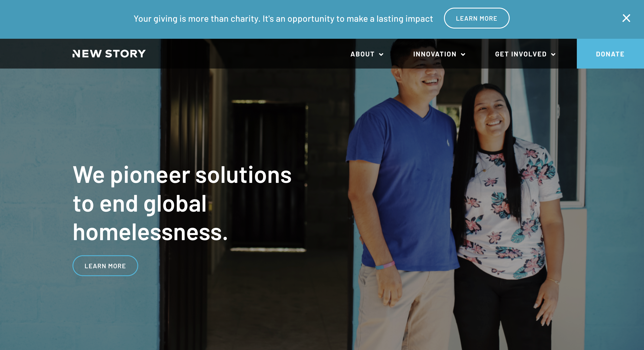644x350 pixels.
Task: Expand the chevron next to ABOUT
Action: click(x=381, y=55)
